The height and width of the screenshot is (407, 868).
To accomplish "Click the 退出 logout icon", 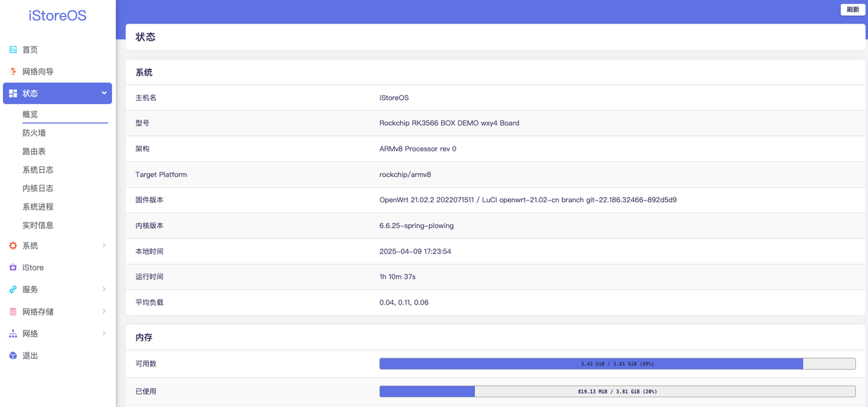I will (13, 355).
